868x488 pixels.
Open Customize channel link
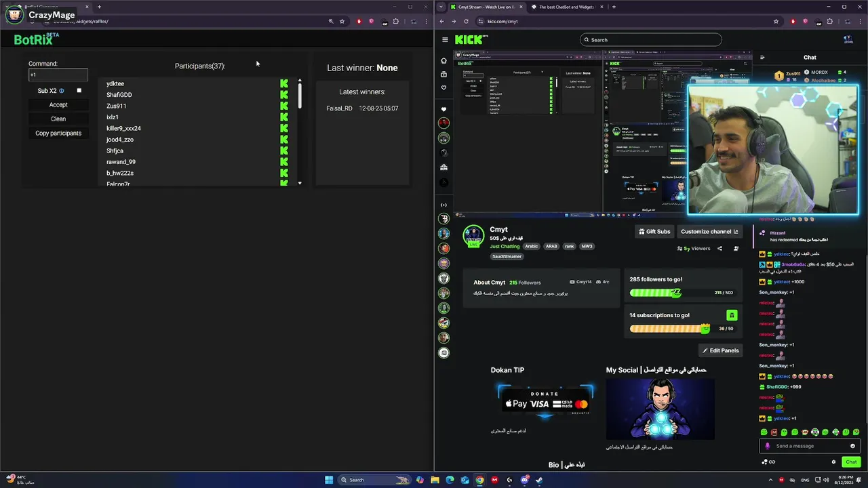[709, 231]
